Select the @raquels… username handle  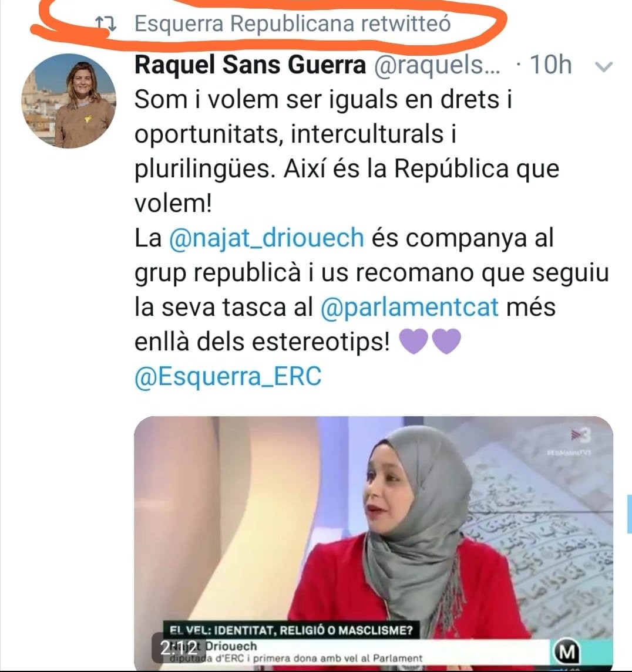[438, 65]
